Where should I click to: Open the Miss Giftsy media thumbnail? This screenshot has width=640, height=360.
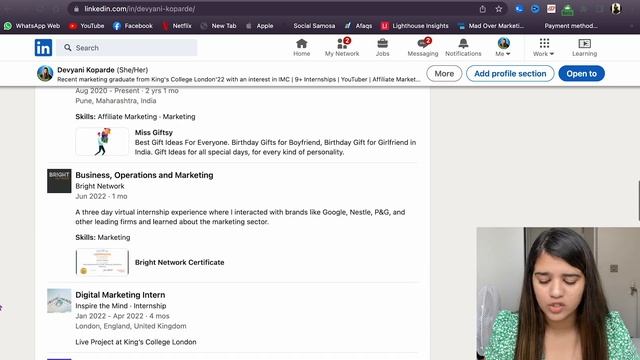click(x=102, y=142)
